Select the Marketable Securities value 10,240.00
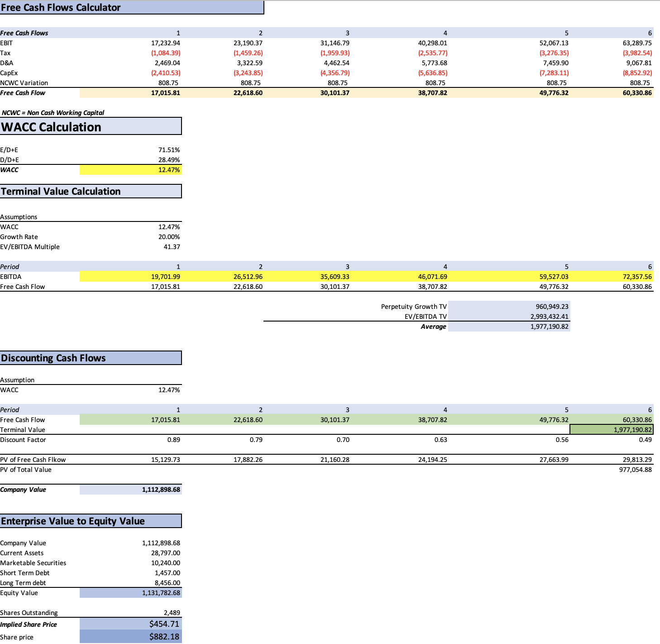Screen dimensions: 660x644 [x=167, y=562]
